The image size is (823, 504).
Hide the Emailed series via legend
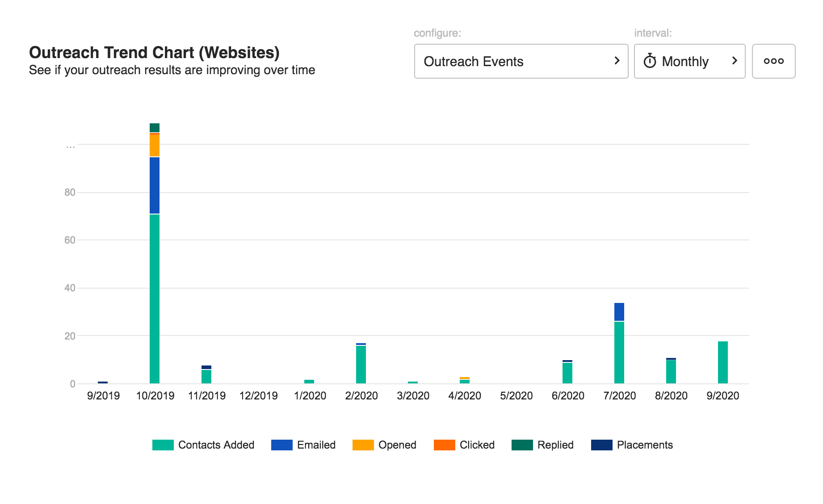point(316,445)
